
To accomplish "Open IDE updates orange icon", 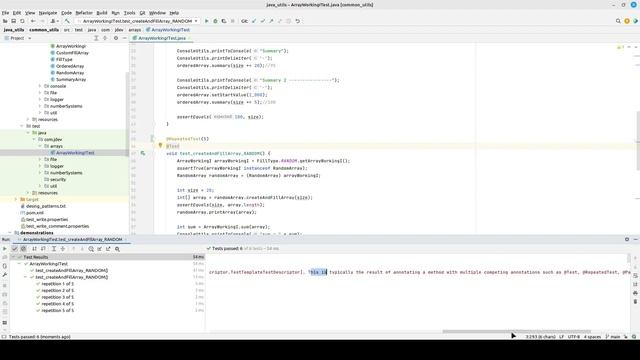I will click(x=627, y=21).
